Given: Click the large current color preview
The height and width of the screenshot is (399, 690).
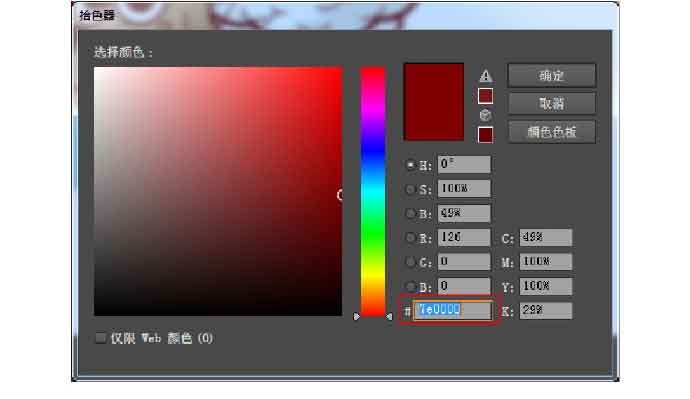Looking at the screenshot, I should 434,102.
